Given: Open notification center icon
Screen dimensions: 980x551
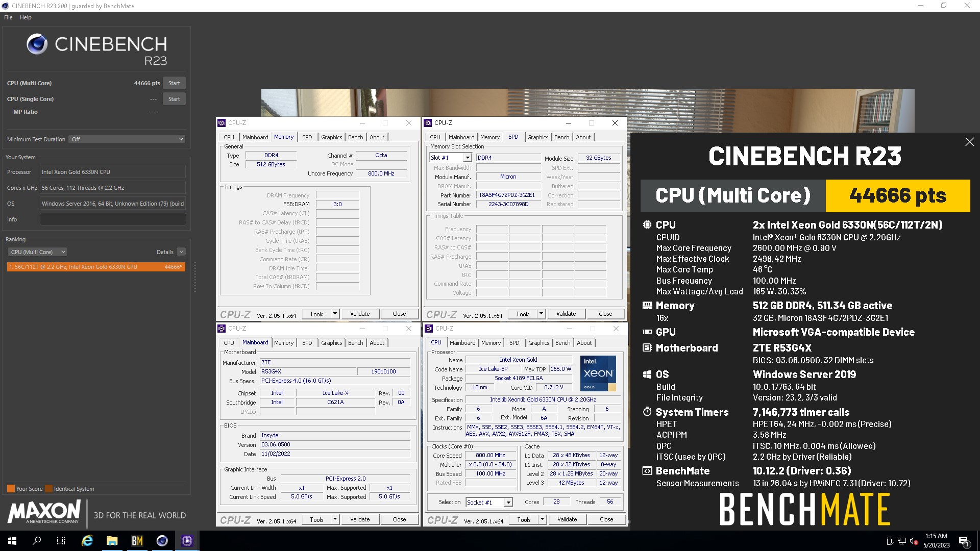Looking at the screenshot, I should 964,541.
